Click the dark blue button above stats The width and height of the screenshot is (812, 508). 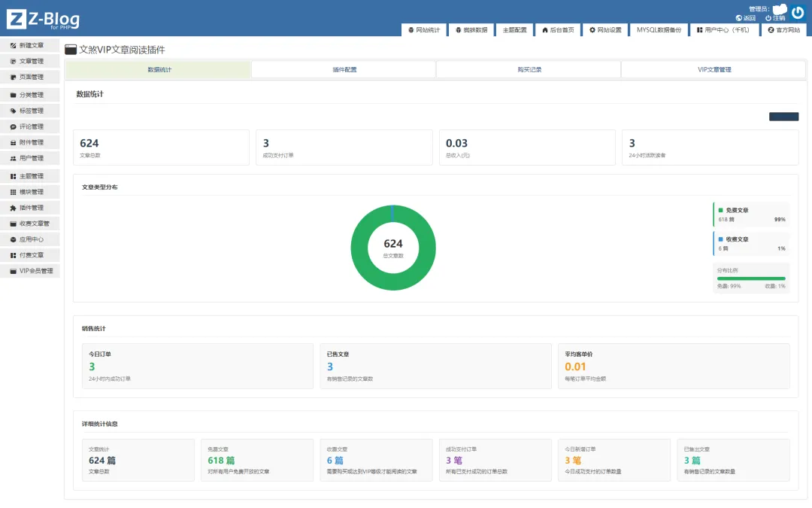pos(783,117)
